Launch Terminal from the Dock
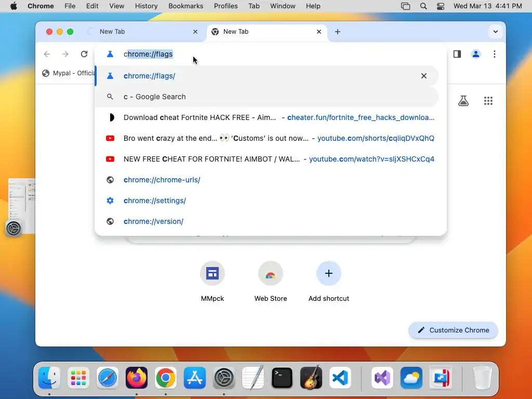 (282, 378)
